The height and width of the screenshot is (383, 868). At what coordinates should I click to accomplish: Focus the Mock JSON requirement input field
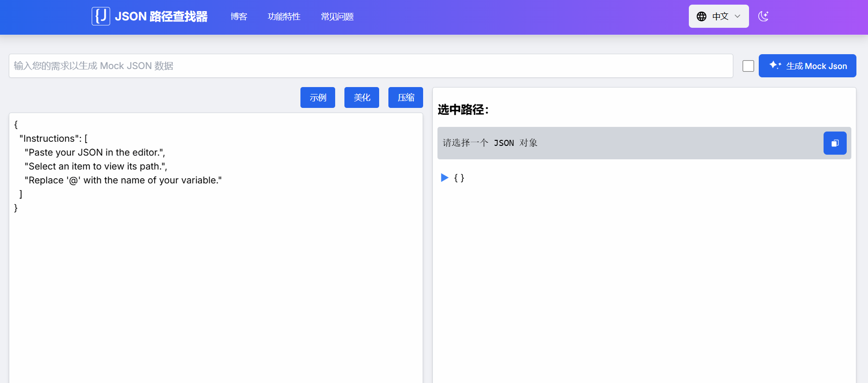click(x=371, y=66)
